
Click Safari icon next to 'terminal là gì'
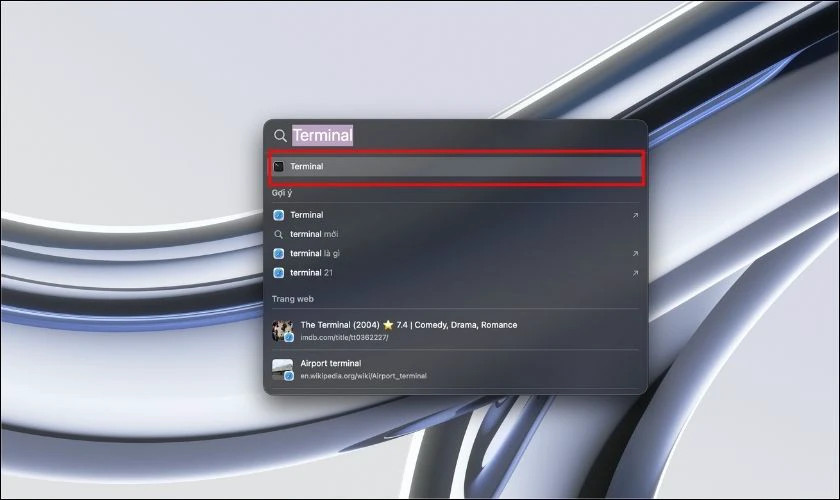[x=279, y=253]
